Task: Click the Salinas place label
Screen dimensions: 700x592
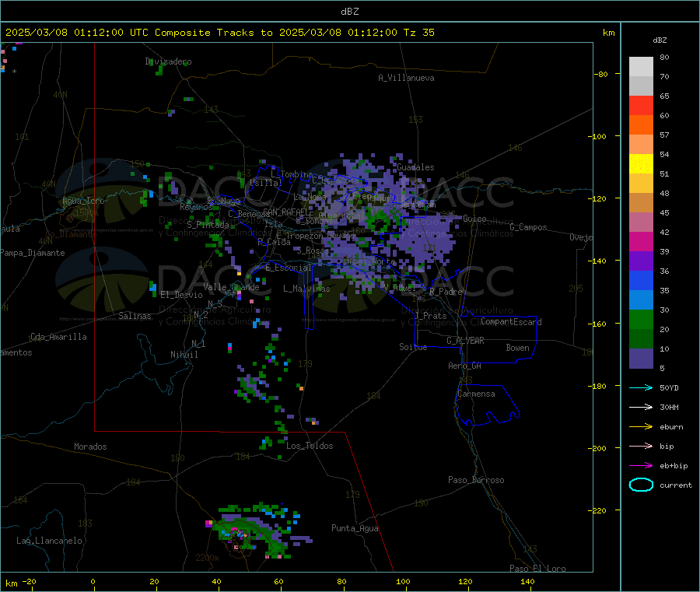Action: coord(135,316)
